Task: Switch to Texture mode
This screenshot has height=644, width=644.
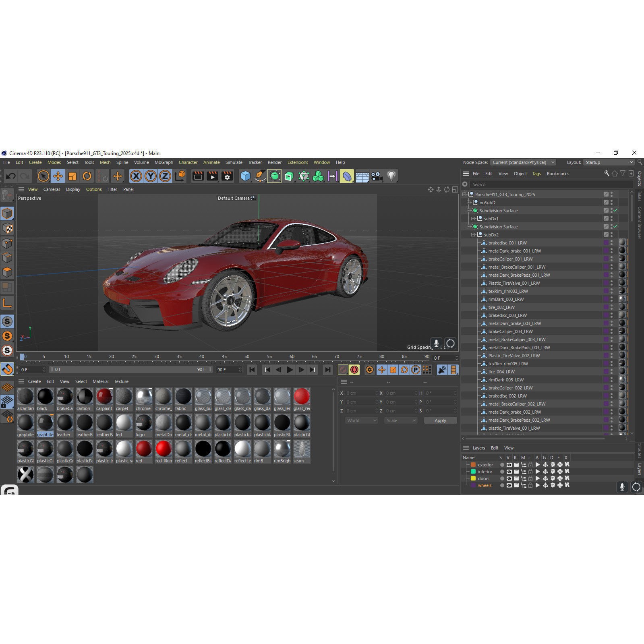Action: tap(7, 228)
